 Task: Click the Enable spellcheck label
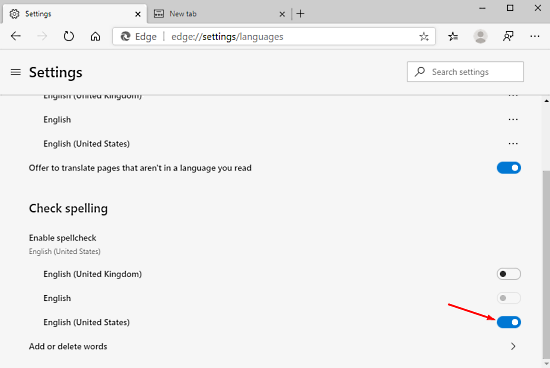[x=62, y=238]
